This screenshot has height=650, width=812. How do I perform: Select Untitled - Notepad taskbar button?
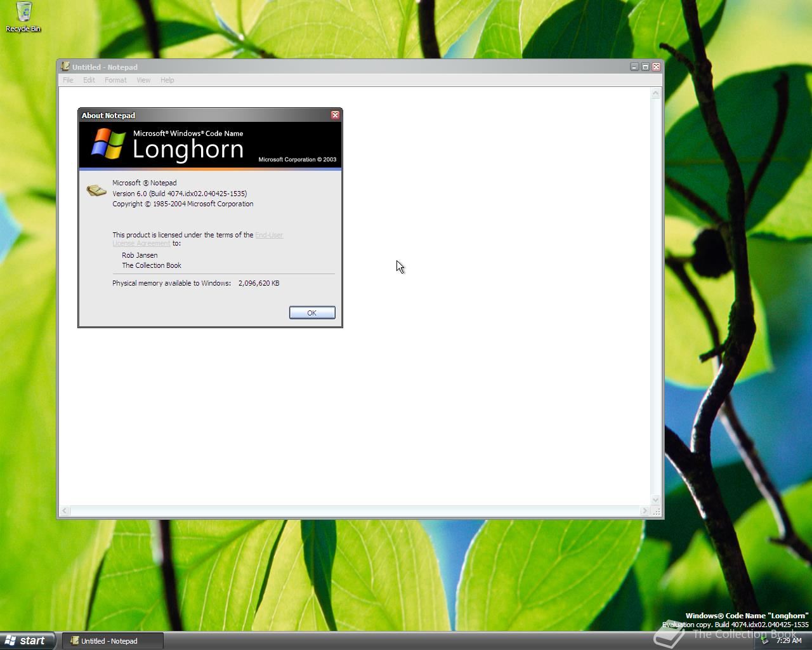[x=113, y=641]
